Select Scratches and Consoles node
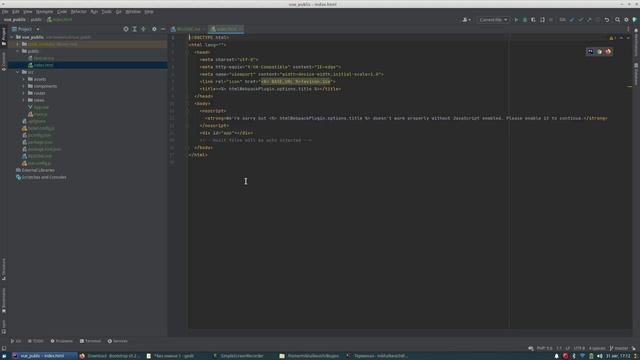The image size is (640, 360). coord(41,177)
